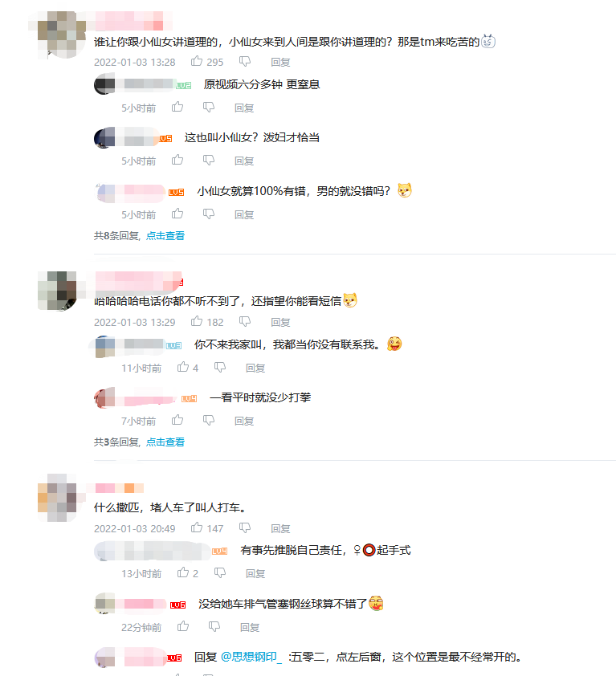Reply to the comment dated 2022-01-03 20:49
This screenshot has height=676, width=616.
[x=280, y=528]
